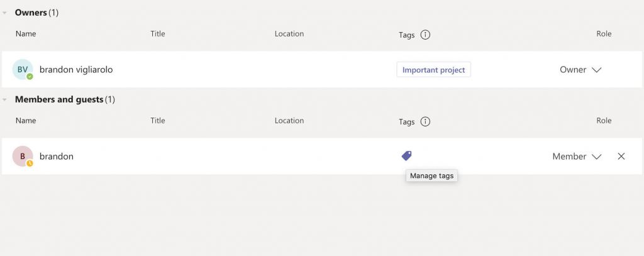Click the Tags info icon in Members section
This screenshot has width=644, height=256.
(x=425, y=122)
